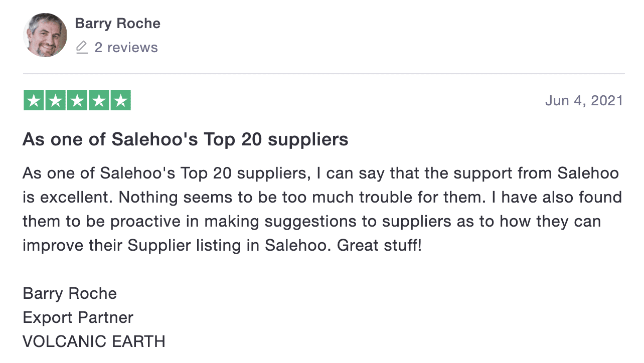Viewport: 644px width, 363px height.
Task: Click the fourth green rating star
Action: click(x=99, y=101)
